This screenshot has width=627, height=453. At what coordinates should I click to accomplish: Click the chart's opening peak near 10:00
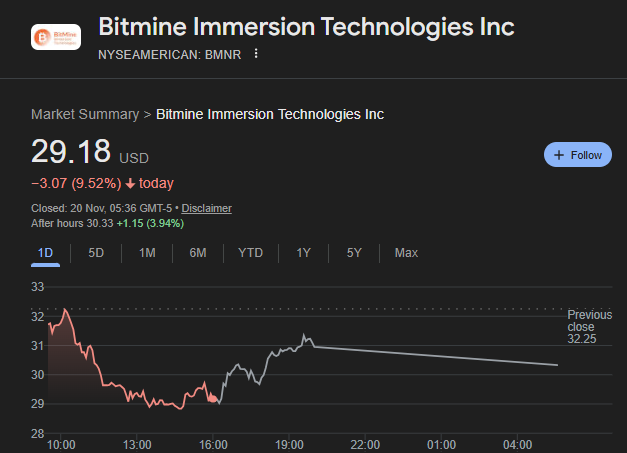[x=65, y=311]
